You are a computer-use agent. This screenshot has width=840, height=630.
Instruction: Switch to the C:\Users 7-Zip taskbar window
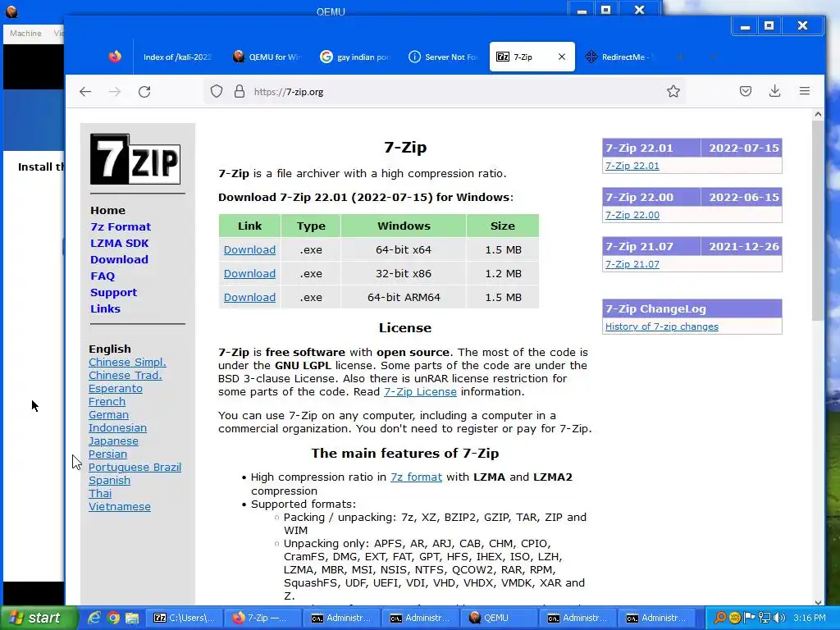click(184, 618)
